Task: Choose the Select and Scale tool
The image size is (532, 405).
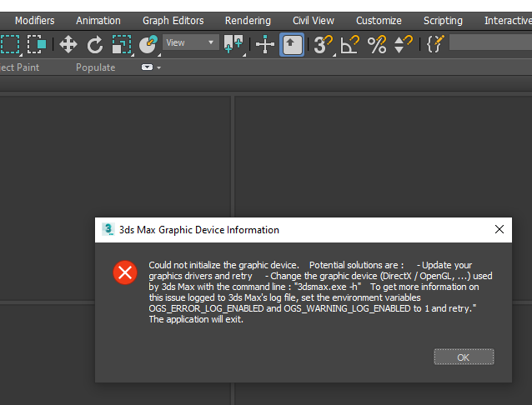Action: coord(122,44)
